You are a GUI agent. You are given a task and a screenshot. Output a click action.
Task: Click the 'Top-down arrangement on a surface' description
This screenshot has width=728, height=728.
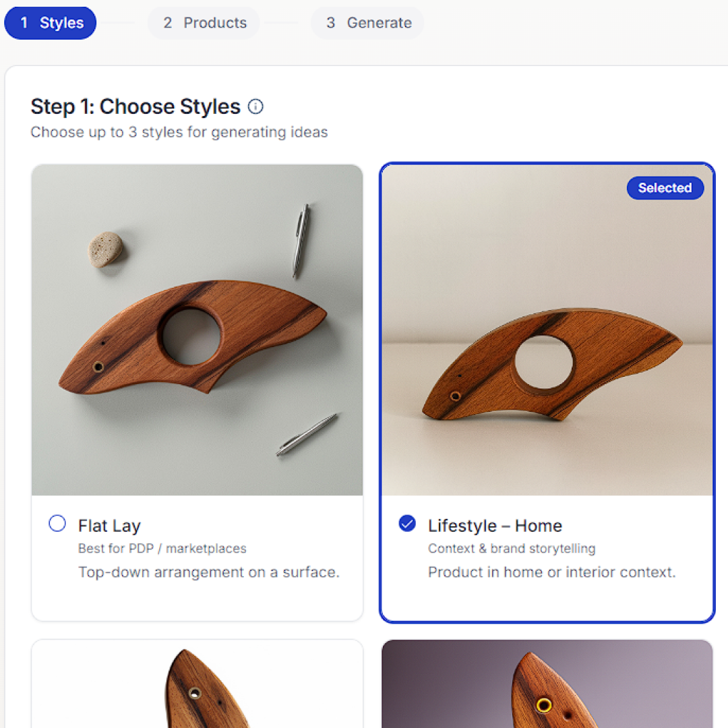208,572
